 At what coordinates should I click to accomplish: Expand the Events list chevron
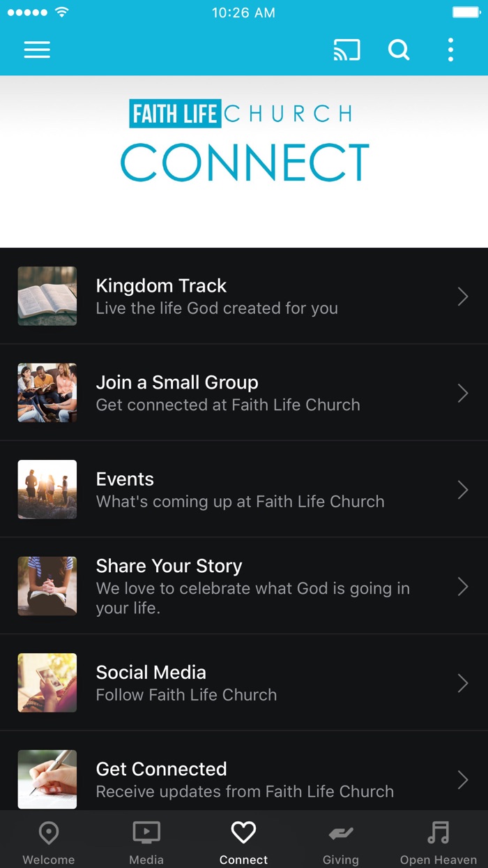463,489
